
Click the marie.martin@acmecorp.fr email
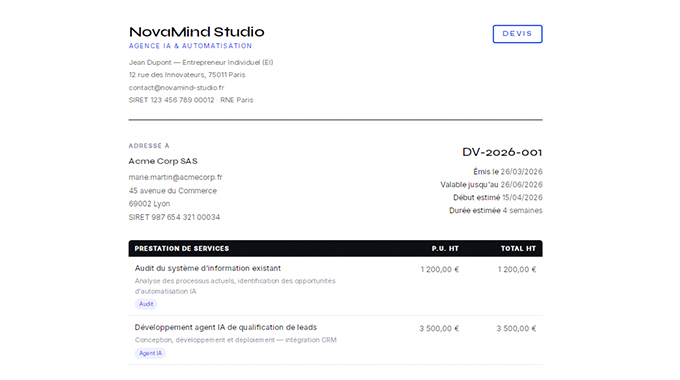tap(176, 177)
